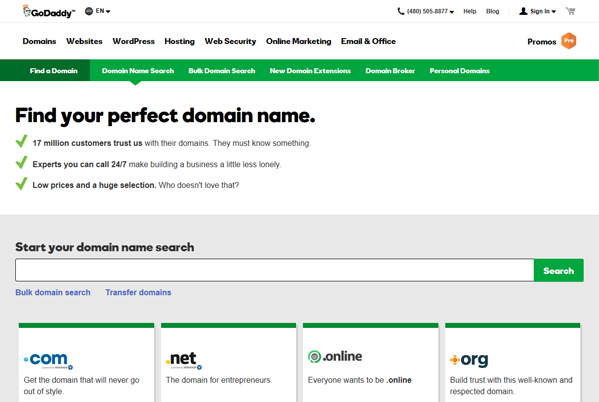Click the "Start your domain name search" heading

point(105,247)
